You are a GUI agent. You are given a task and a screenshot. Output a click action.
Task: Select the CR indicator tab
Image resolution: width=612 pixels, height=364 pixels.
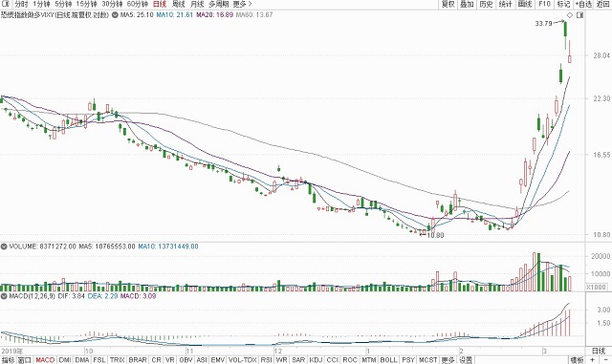click(156, 360)
